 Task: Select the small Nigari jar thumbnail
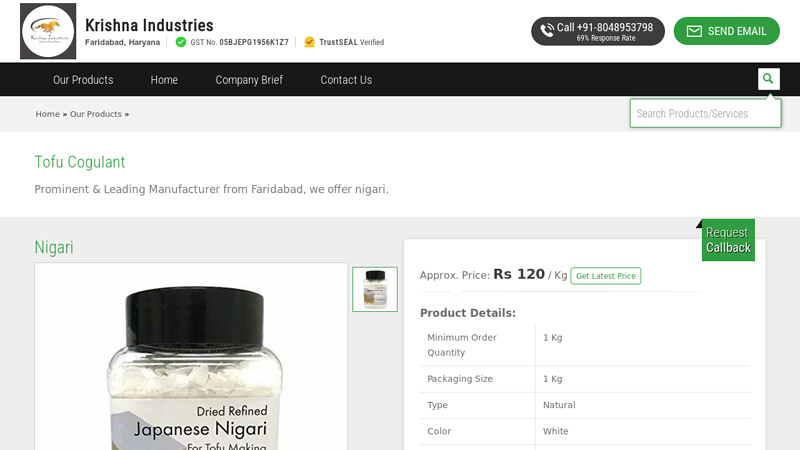[x=375, y=289]
